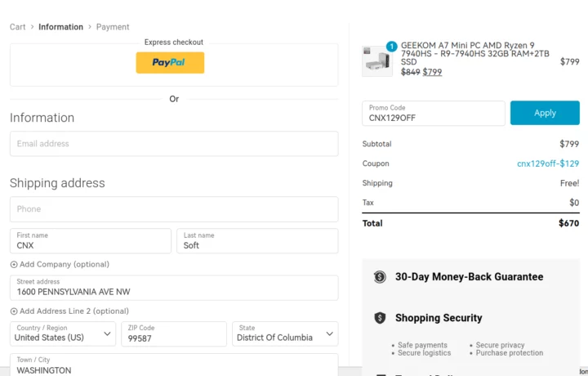Viewport: 588px width, 376px height.
Task: Open the Country / Region dropdown
Action: [63, 333]
